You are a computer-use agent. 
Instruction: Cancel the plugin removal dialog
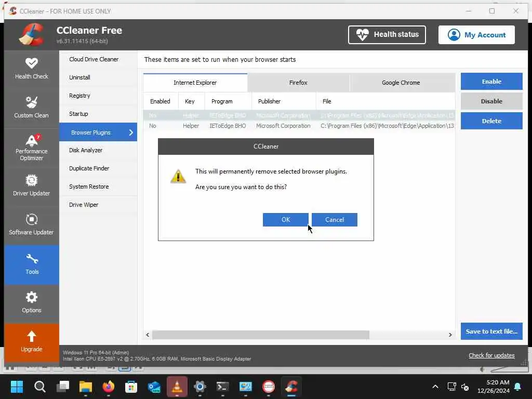[x=334, y=220]
